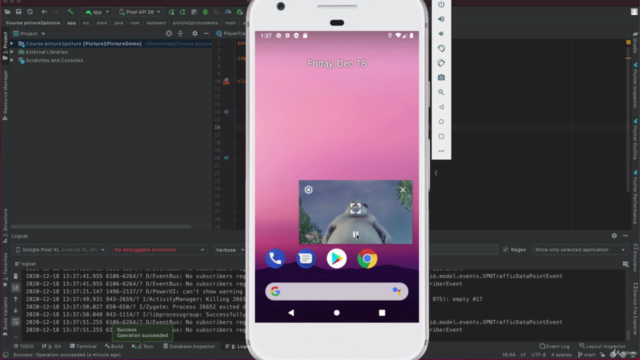640x360 pixels.
Task: Open the Phone app on the emulator
Action: (275, 259)
